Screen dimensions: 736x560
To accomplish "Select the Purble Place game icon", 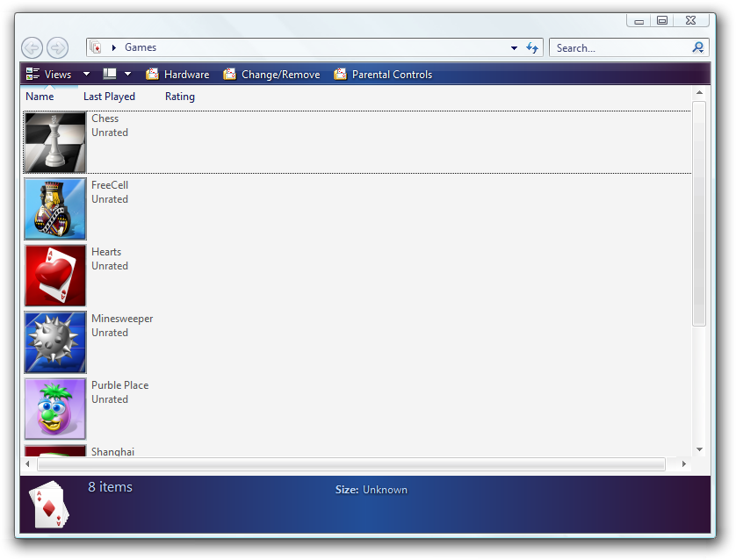I will (x=55, y=408).
